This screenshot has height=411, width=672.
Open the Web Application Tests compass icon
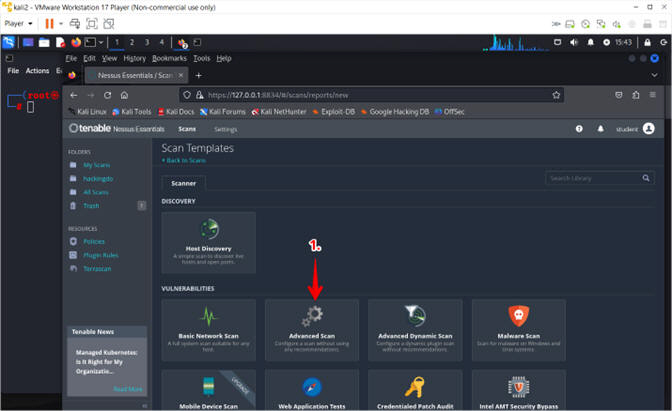point(312,387)
